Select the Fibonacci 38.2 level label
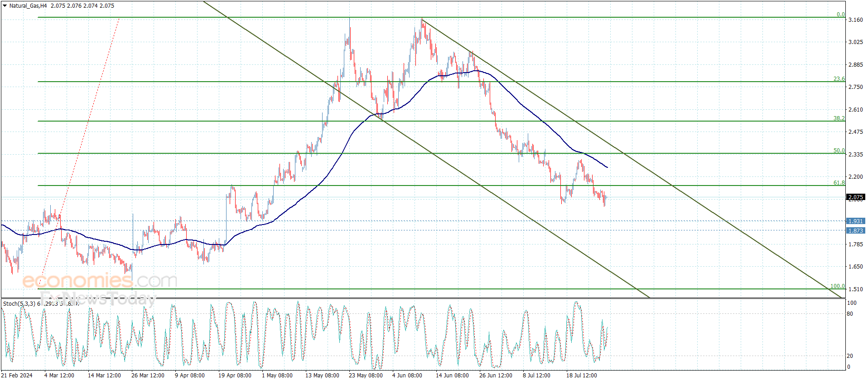The height and width of the screenshot is (381, 868). coord(839,118)
